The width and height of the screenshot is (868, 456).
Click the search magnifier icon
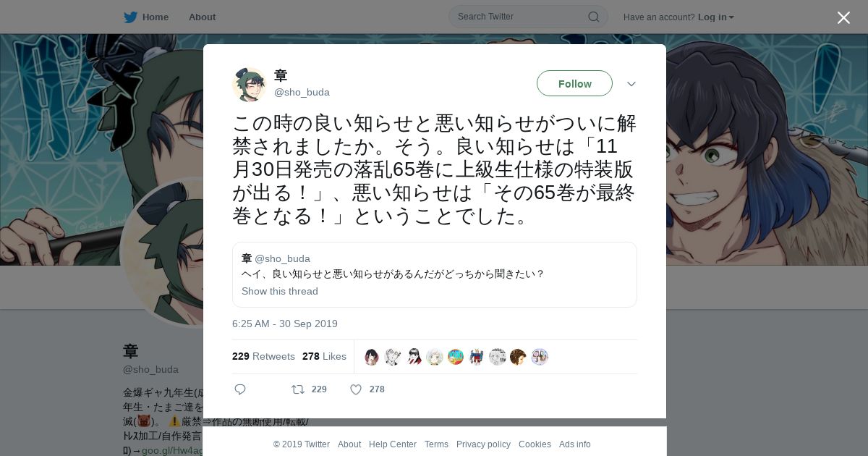point(593,17)
